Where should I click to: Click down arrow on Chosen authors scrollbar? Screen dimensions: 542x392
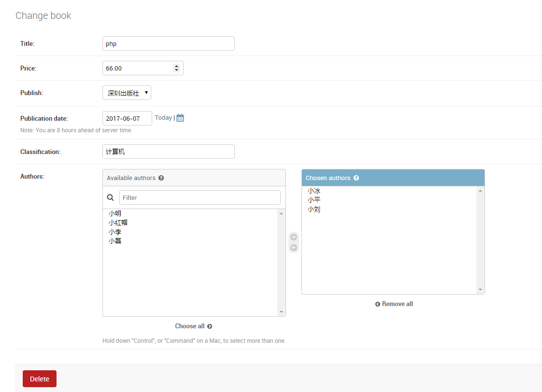click(x=480, y=290)
